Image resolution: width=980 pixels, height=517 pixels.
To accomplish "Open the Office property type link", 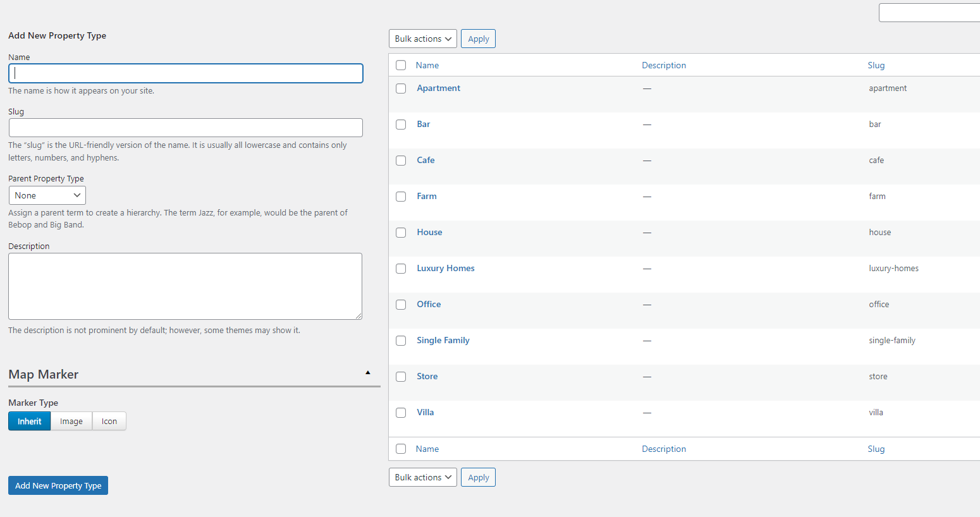I will point(429,305).
